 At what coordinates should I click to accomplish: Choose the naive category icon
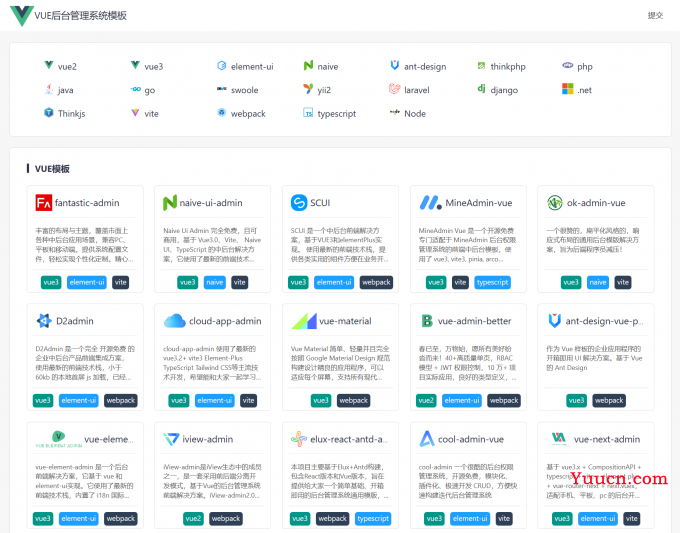tap(308, 65)
